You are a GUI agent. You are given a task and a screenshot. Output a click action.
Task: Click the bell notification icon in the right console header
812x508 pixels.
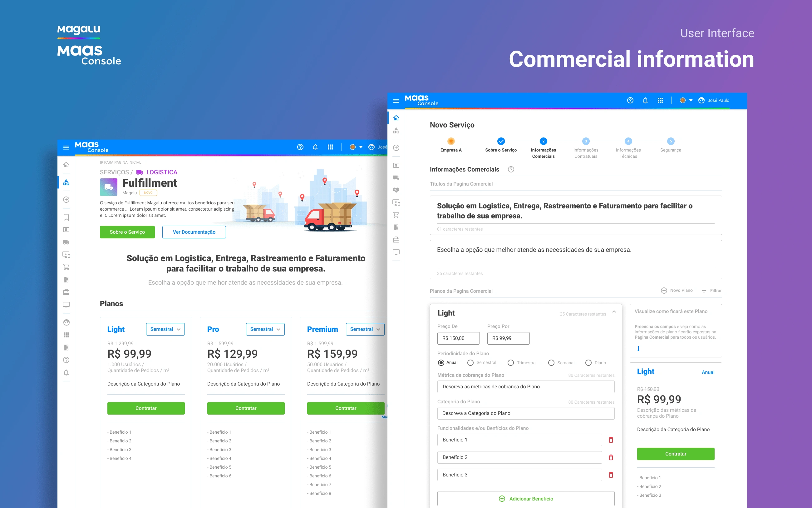[645, 101]
